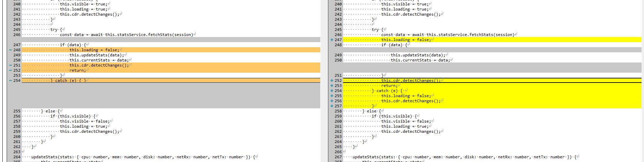The height and width of the screenshot is (162, 644).
Task: Click the plus marker at right line 255
Action: tap(332, 96)
